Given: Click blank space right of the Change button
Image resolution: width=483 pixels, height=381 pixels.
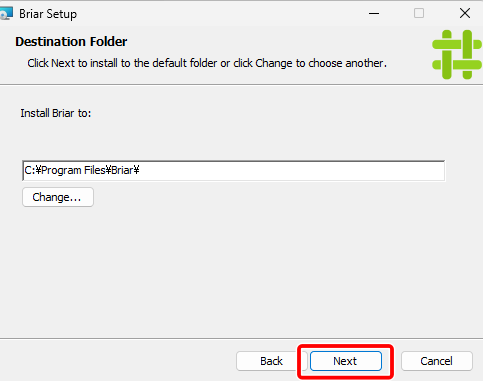Looking at the screenshot, I should pos(267,197).
